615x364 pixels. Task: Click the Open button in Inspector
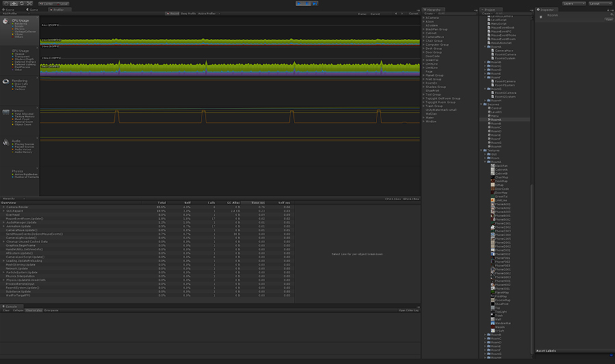(x=609, y=19)
